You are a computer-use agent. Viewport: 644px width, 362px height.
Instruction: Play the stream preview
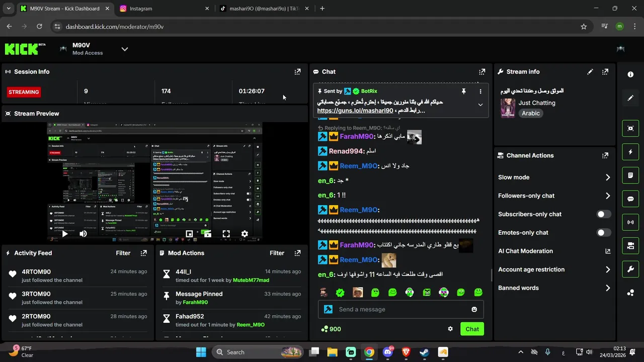point(65,234)
